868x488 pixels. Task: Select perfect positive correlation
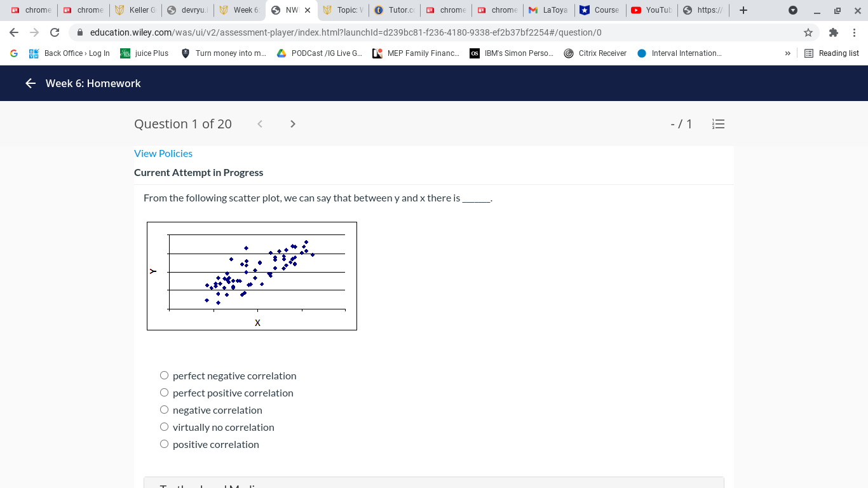[x=164, y=393]
